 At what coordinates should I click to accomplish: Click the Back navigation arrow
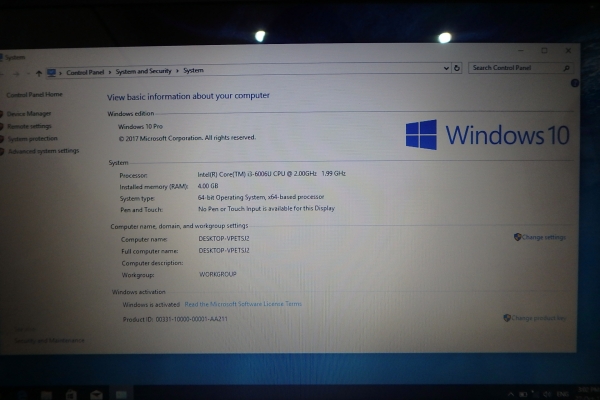2,74
